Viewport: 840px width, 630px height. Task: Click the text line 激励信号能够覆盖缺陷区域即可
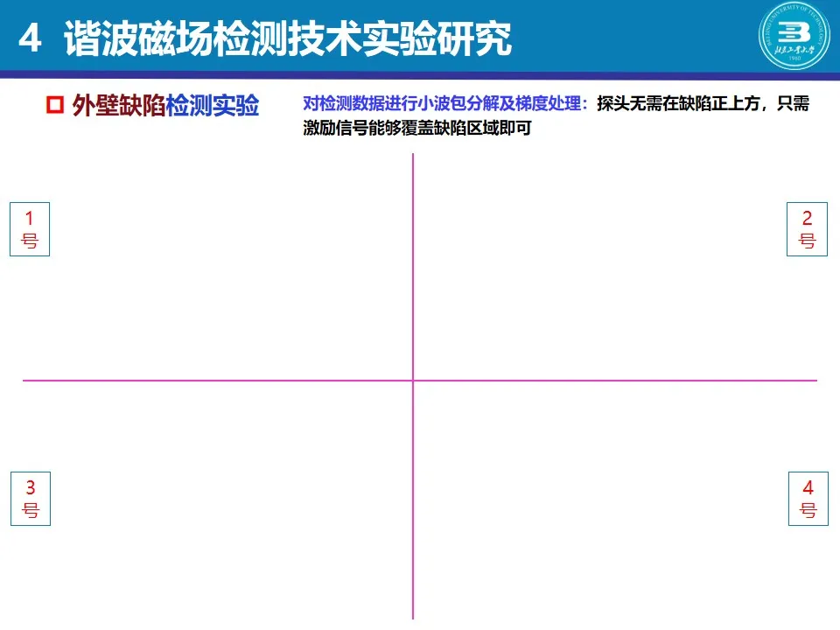click(x=417, y=129)
